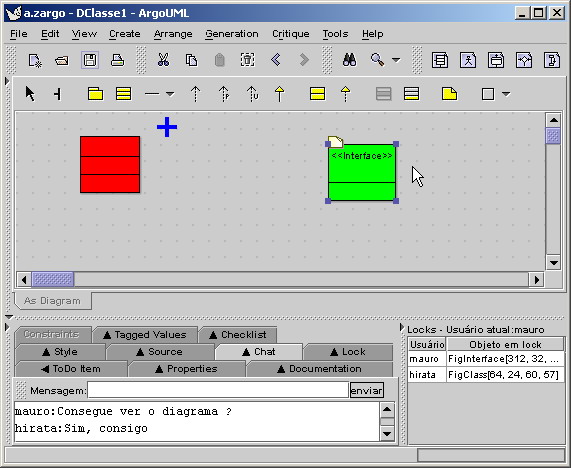Choose the yellow Note tool

(449, 94)
